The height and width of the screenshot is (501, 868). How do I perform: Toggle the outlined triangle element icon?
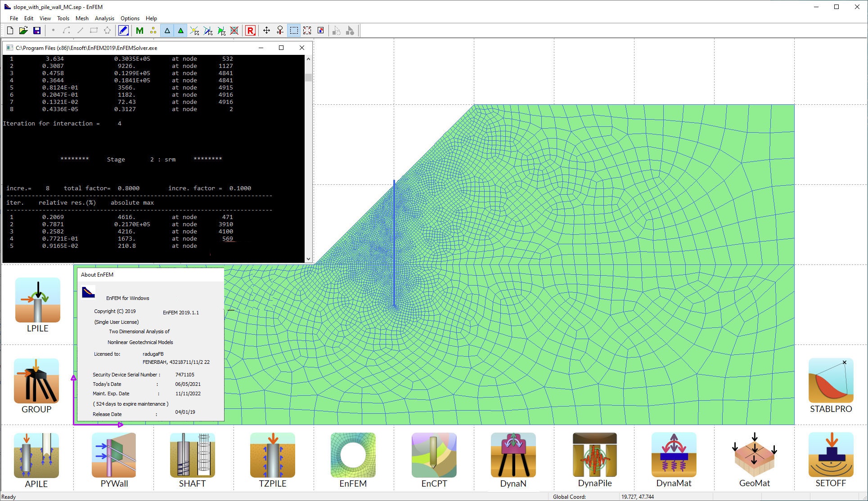coord(167,31)
